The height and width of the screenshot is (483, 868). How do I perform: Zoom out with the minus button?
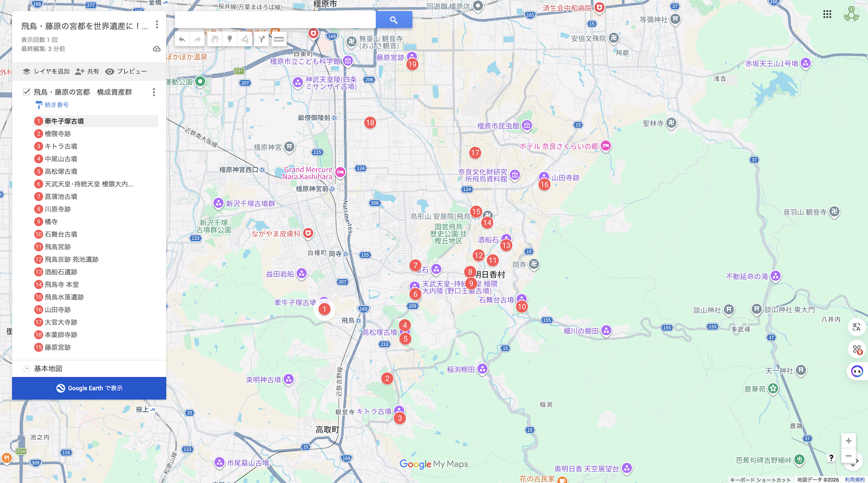pyautogui.click(x=849, y=456)
